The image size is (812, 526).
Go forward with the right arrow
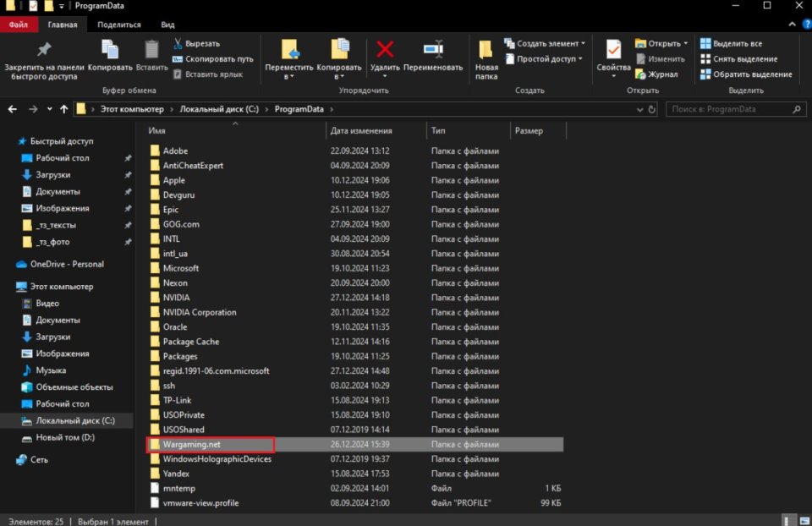(33, 109)
